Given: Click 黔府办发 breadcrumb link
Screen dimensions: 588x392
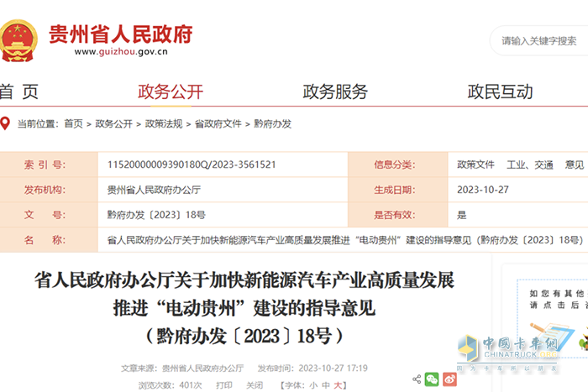Looking at the screenshot, I should pyautogui.click(x=272, y=123).
